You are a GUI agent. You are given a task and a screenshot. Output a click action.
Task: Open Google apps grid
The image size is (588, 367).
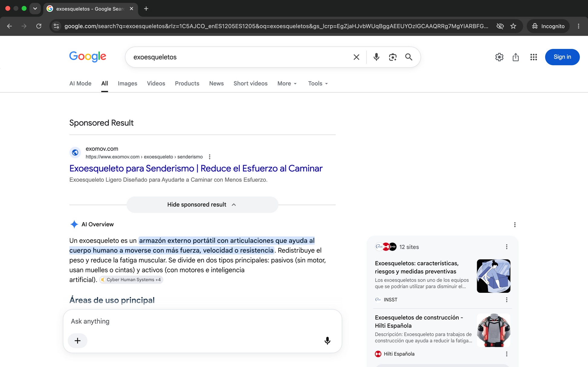pyautogui.click(x=533, y=57)
